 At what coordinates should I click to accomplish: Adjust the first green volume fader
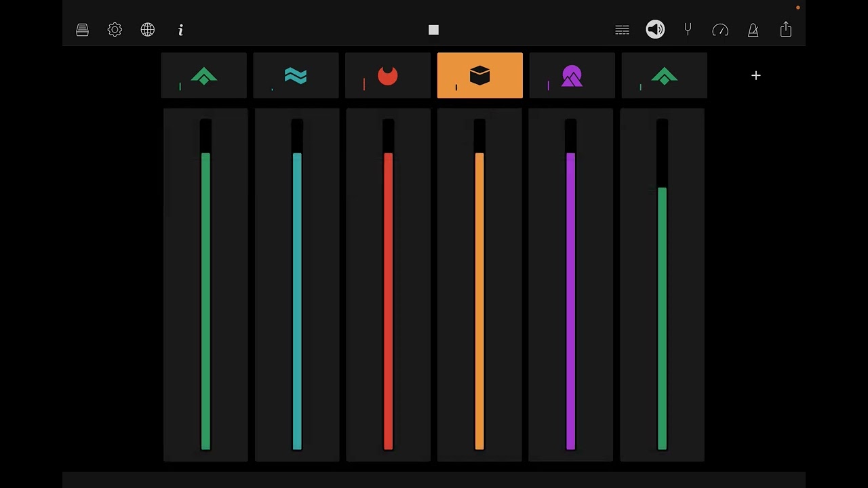205,285
